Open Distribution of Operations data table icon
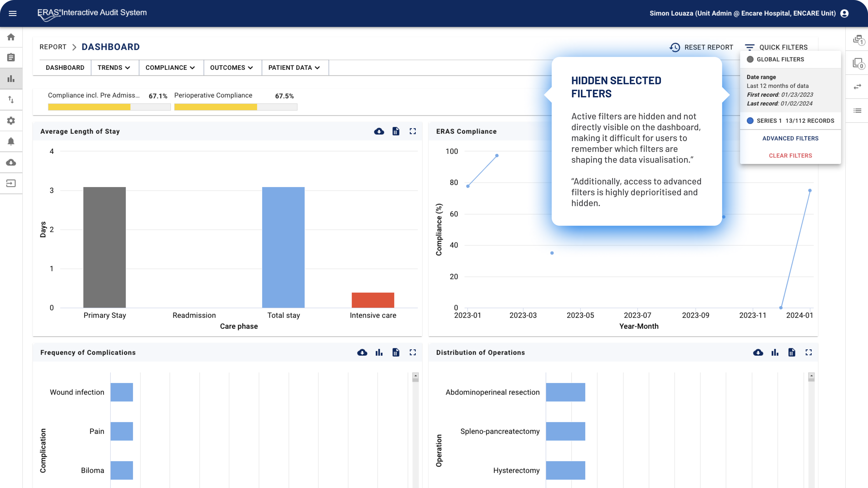This screenshot has width=868, height=488. point(792,352)
